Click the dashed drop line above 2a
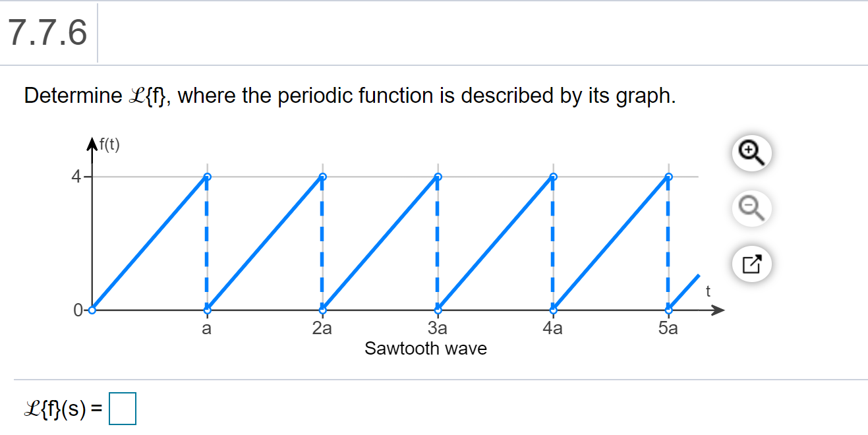 pyautogui.click(x=322, y=241)
